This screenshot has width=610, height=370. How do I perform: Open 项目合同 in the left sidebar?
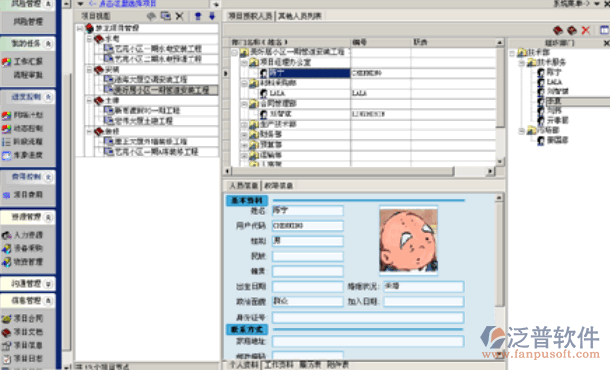click(23, 319)
